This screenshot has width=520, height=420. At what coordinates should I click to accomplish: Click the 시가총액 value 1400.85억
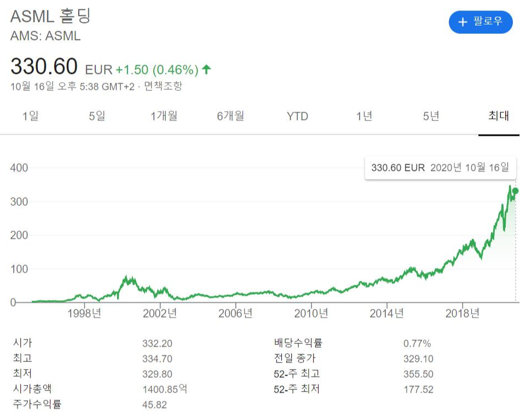click(165, 389)
